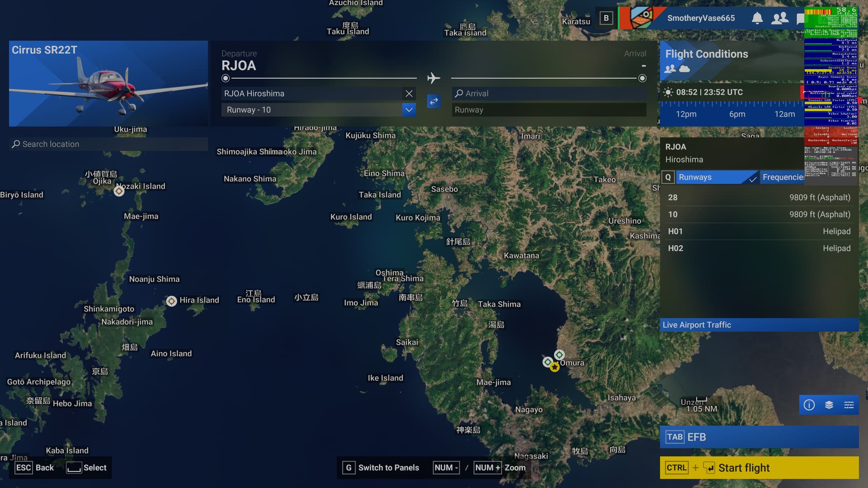The image size is (868, 488).
Task: Clear the RJOA Hiroshima departure field
Action: coord(409,94)
